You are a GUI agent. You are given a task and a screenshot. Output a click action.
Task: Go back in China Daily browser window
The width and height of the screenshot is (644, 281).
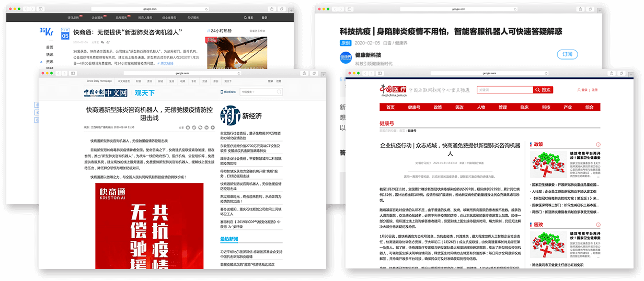click(x=58, y=73)
